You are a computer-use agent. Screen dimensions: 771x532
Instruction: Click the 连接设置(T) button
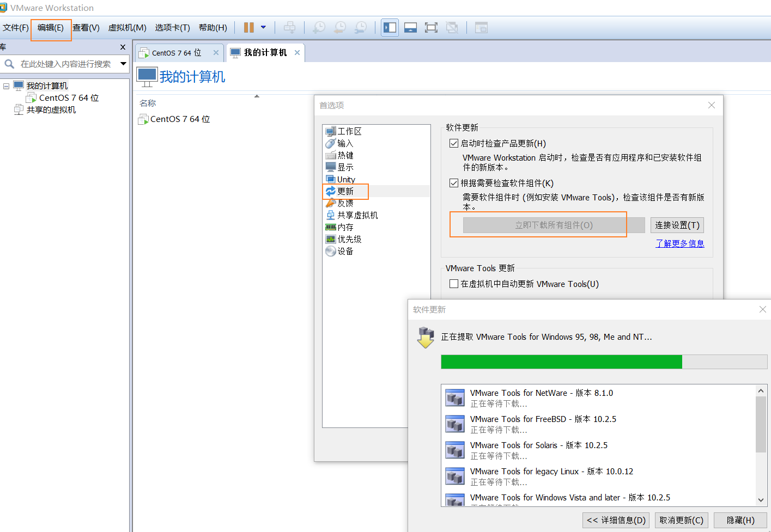pos(677,225)
